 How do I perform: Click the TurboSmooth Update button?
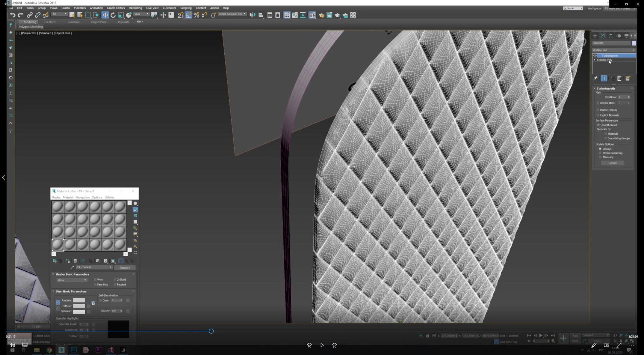[613, 163]
